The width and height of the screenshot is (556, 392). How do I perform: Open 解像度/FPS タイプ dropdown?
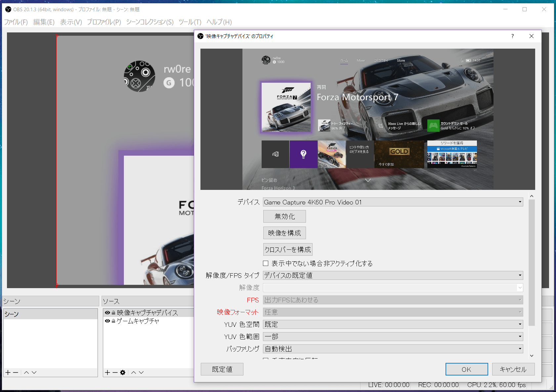pos(393,275)
